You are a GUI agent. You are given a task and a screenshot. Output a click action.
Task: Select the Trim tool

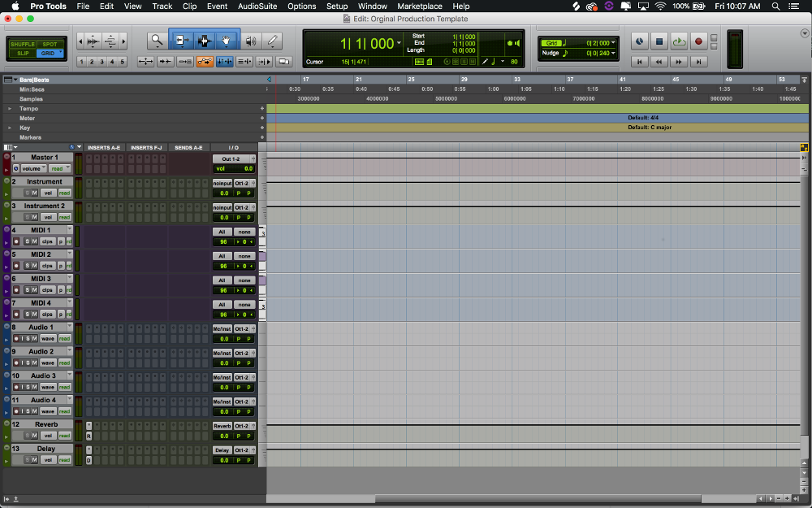point(182,41)
